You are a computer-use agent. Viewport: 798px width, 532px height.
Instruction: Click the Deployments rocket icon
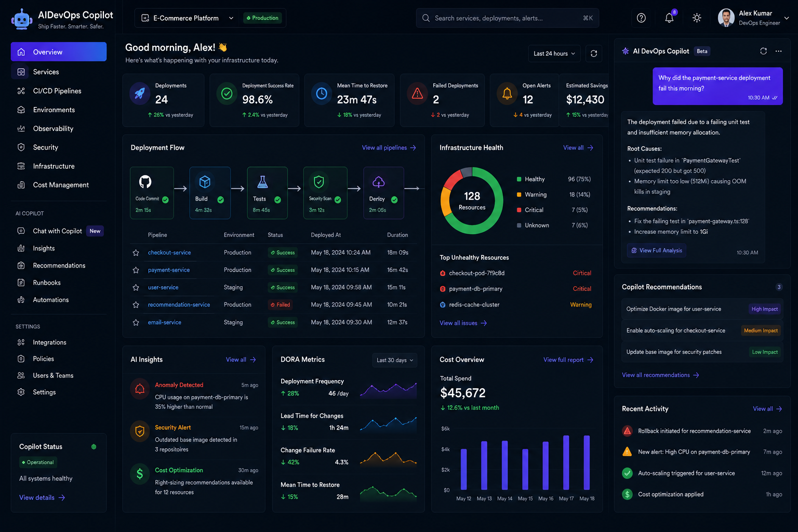140,94
